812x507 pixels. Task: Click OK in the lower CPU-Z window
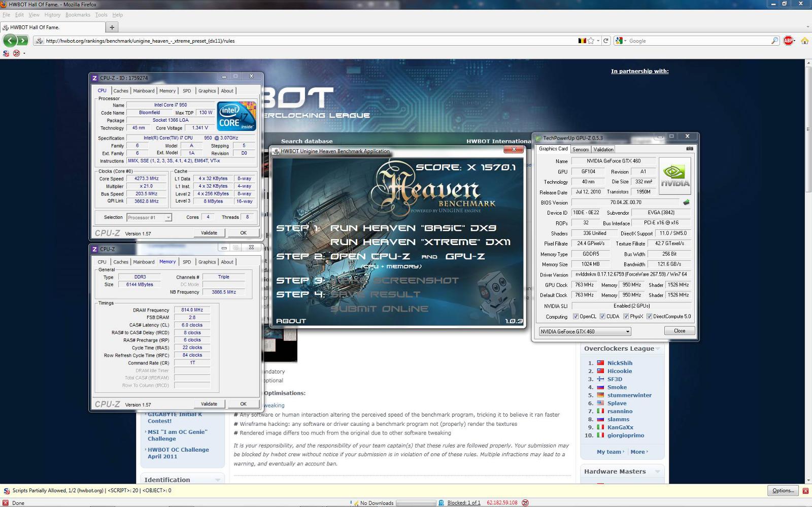click(x=243, y=404)
